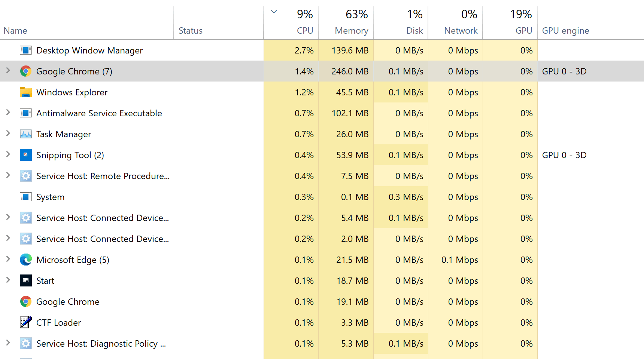Viewport: 644px width, 359px height.
Task: Click the 45.5 MB memory value
Action: tap(352, 92)
